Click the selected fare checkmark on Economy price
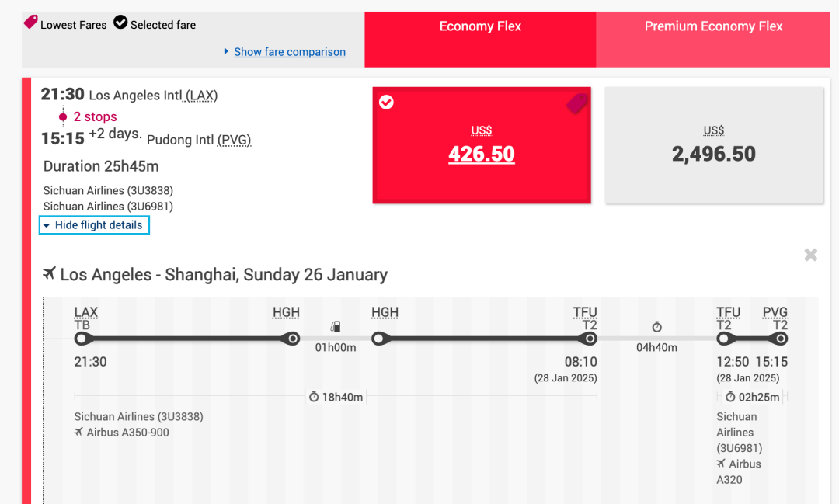 point(386,103)
